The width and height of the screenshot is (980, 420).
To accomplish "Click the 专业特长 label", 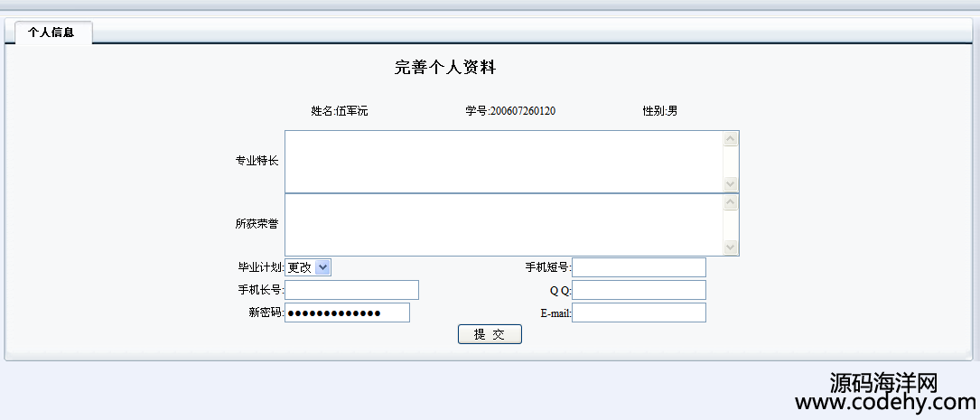I will [257, 161].
